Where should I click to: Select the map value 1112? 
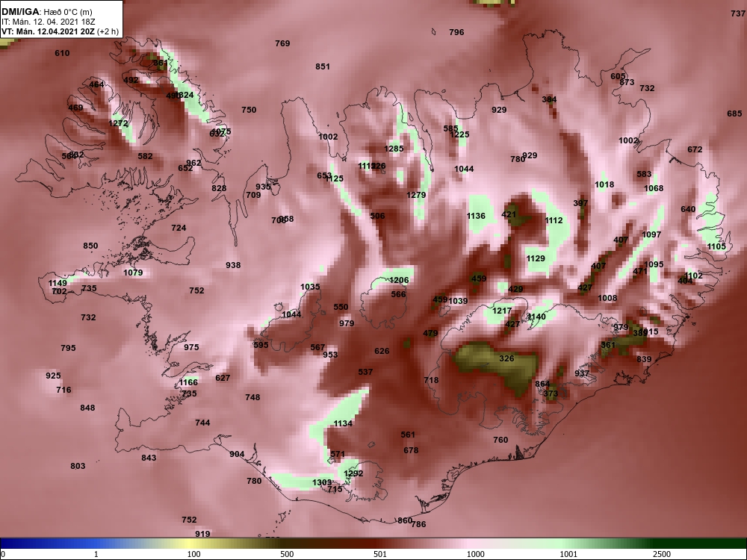554,220
